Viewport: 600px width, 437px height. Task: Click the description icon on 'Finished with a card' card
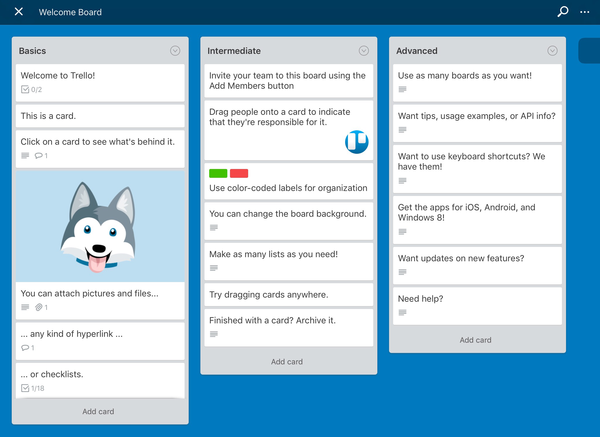click(214, 334)
